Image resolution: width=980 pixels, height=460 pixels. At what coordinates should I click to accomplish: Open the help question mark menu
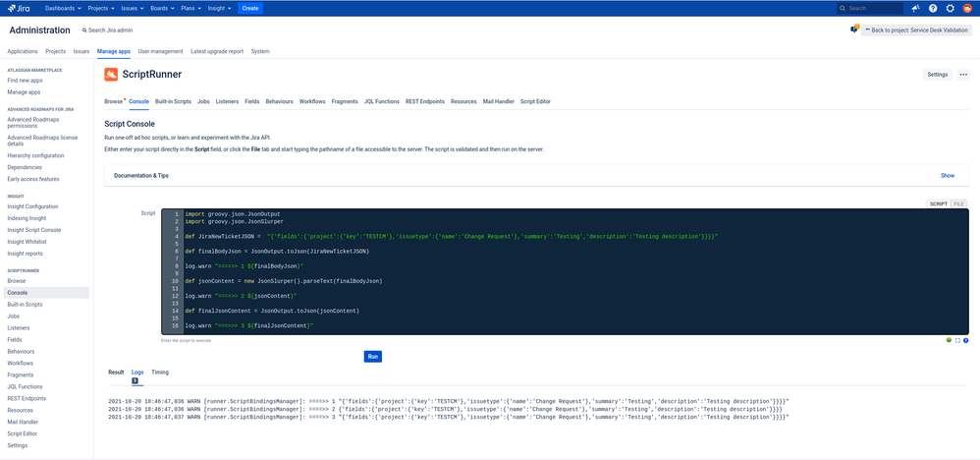coord(933,8)
